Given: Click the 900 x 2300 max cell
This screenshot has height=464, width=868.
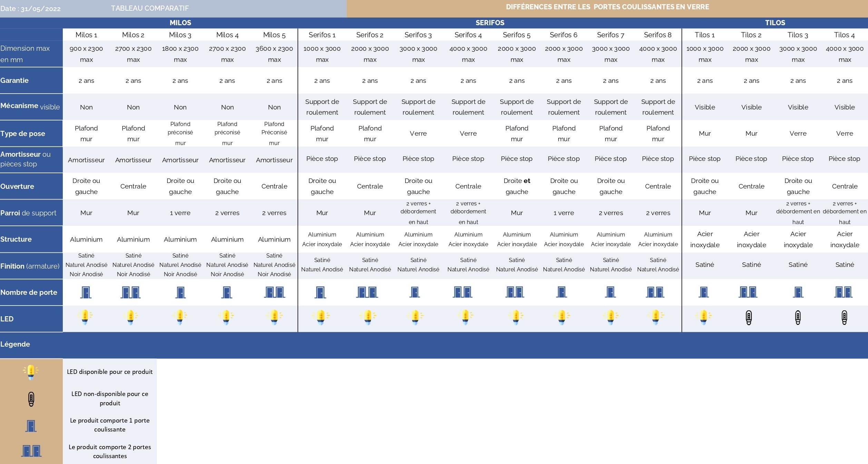Looking at the screenshot, I should pos(86,54).
